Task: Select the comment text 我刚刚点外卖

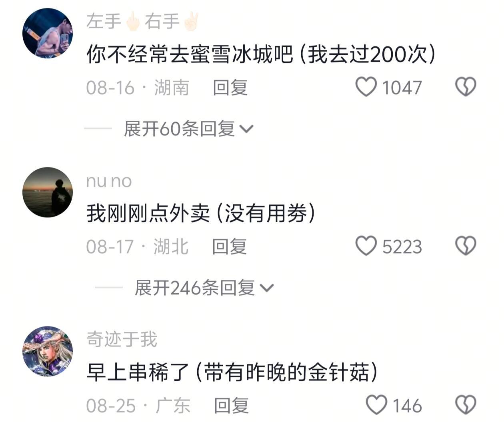Action: point(148,213)
